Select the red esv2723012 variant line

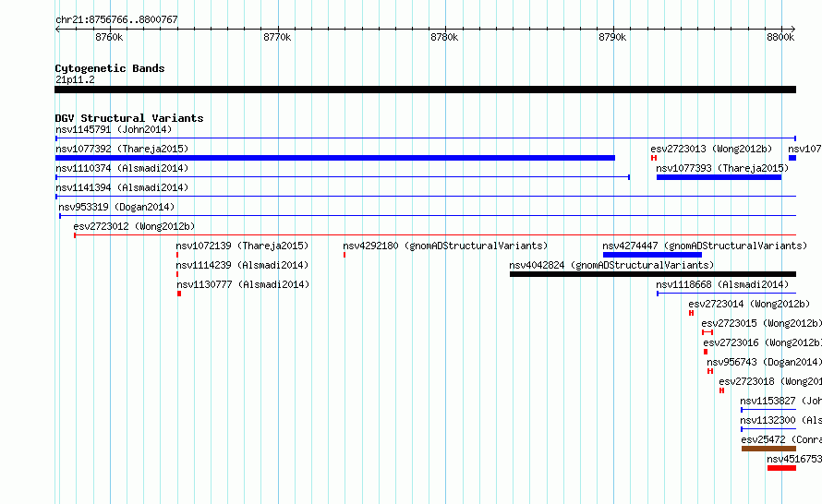pos(435,235)
